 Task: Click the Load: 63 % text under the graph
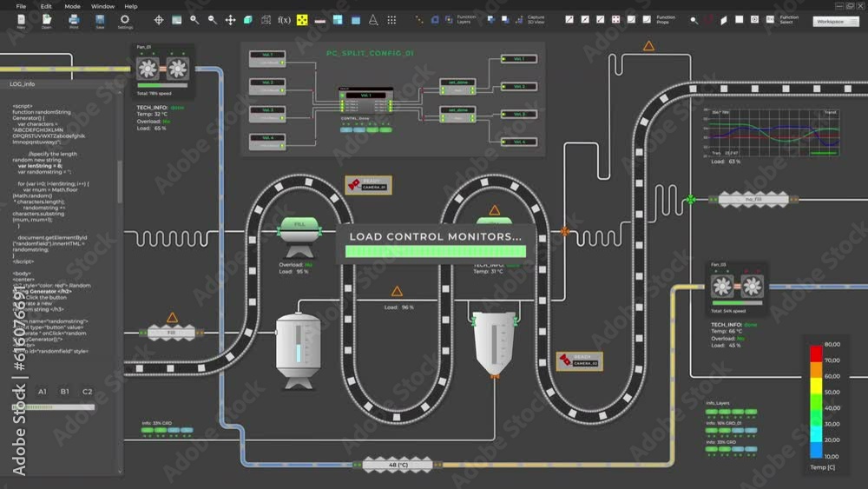pyautogui.click(x=725, y=162)
